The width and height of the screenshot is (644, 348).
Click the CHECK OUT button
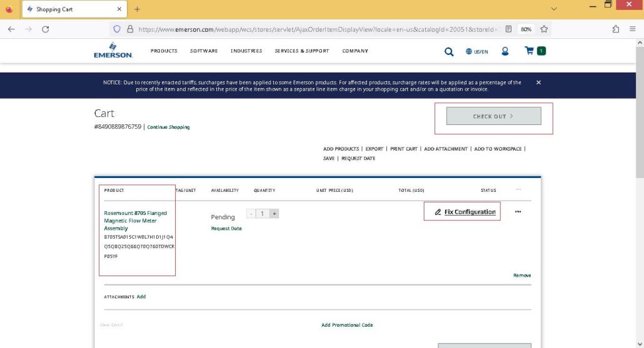click(x=494, y=116)
